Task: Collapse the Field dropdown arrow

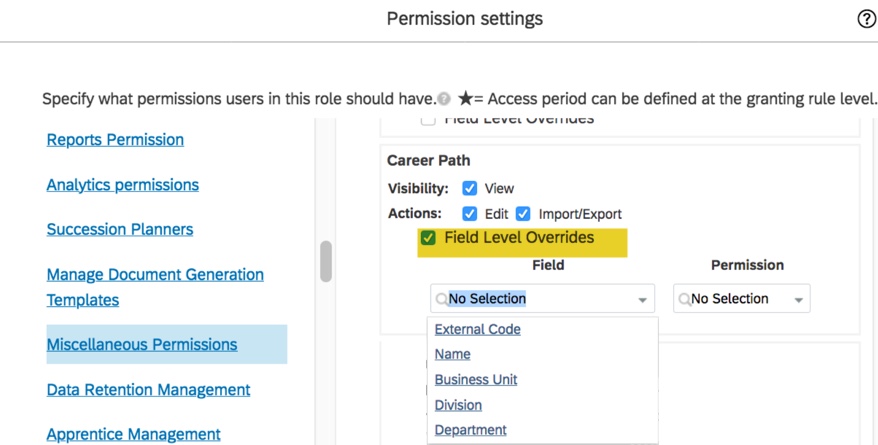Action: pyautogui.click(x=642, y=300)
